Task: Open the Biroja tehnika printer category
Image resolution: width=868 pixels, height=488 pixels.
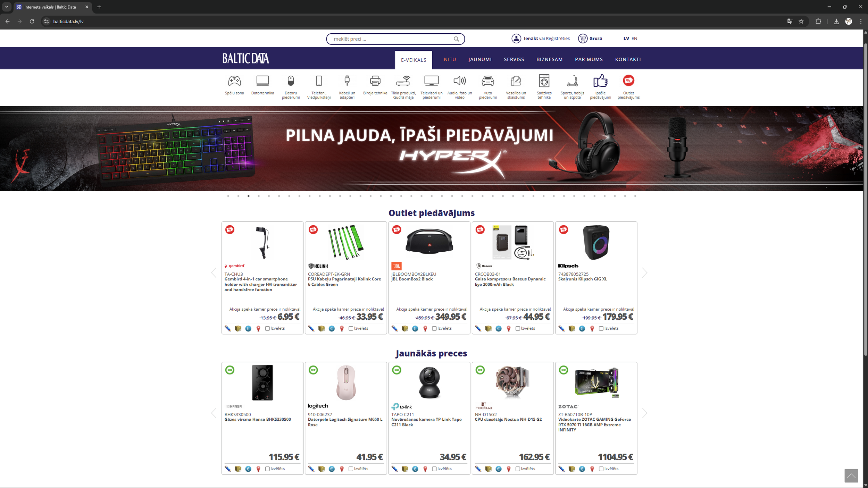Action: click(375, 85)
